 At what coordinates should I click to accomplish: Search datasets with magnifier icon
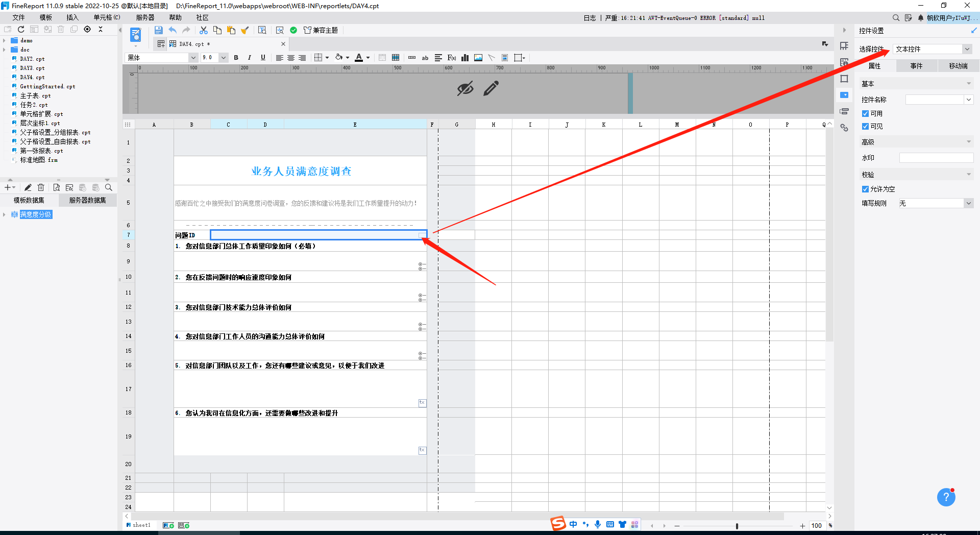(108, 187)
